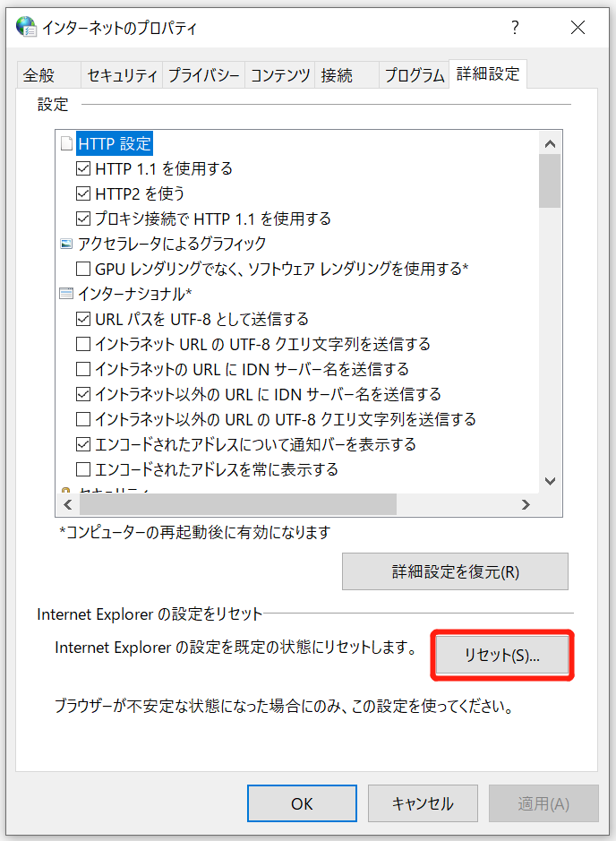The image size is (616, 841).
Task: Open the コンテンツ tab
Action: coord(280,75)
